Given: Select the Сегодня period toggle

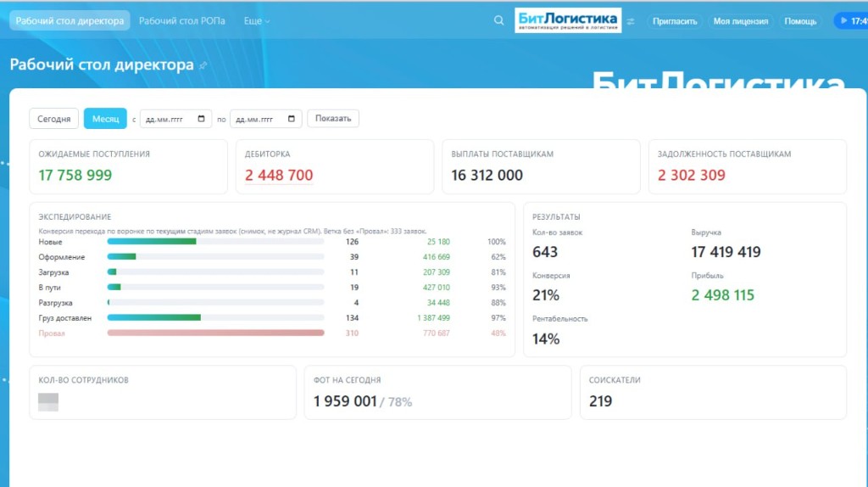Looking at the screenshot, I should pyautogui.click(x=53, y=119).
